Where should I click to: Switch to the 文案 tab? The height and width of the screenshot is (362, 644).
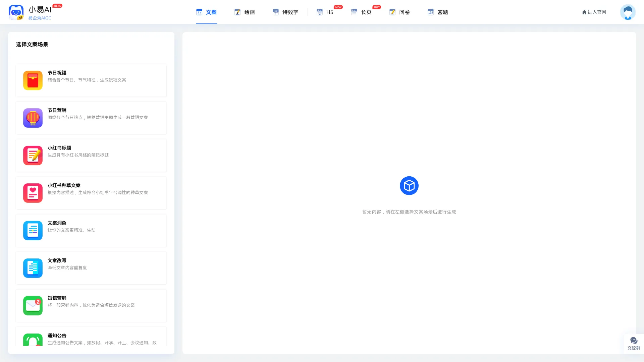coord(207,12)
